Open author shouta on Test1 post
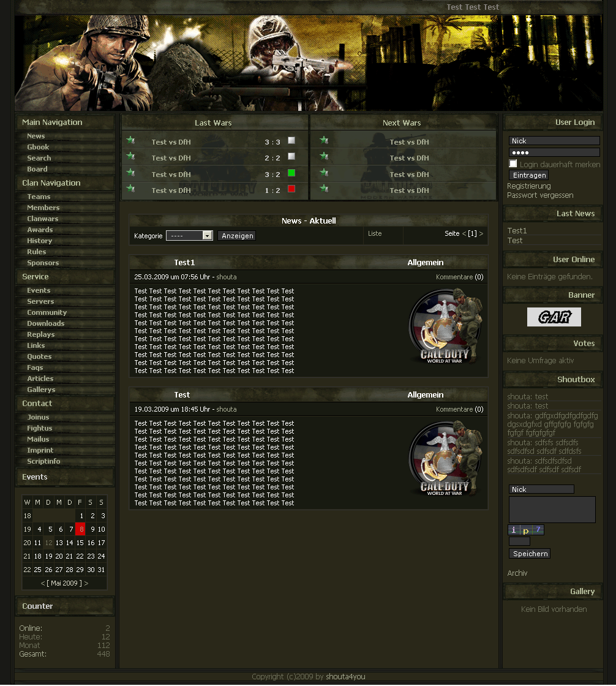Image resolution: width=616 pixels, height=686 pixels. tap(226, 277)
